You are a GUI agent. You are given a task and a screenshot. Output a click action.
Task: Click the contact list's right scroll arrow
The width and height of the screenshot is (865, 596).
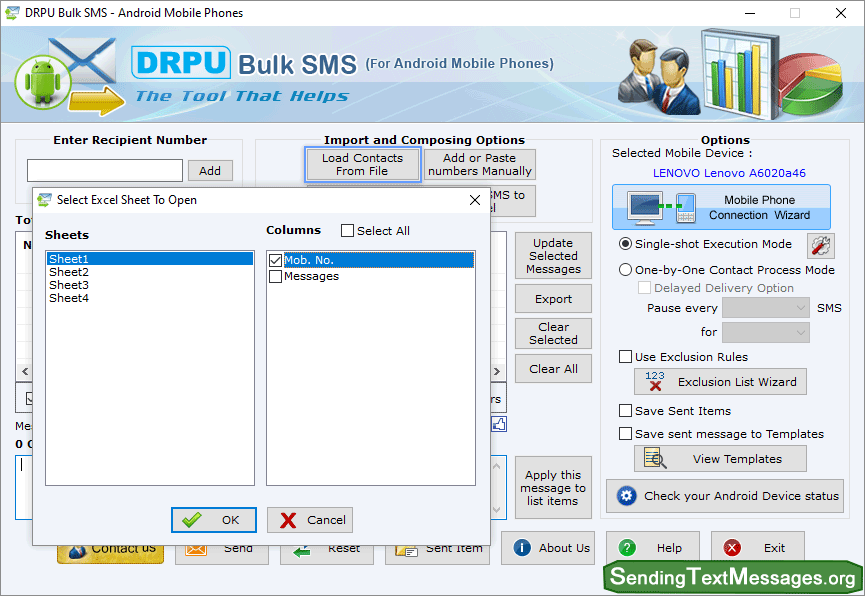[x=497, y=371]
